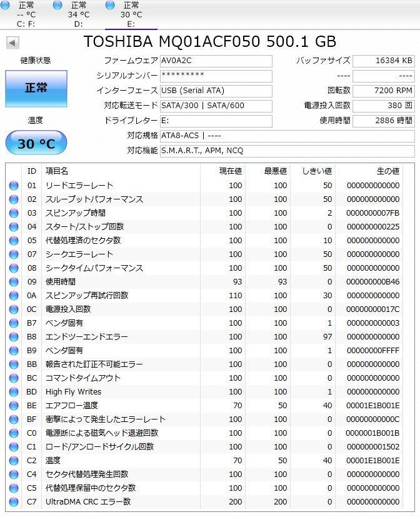Click the drive letter field E:

(x=216, y=121)
